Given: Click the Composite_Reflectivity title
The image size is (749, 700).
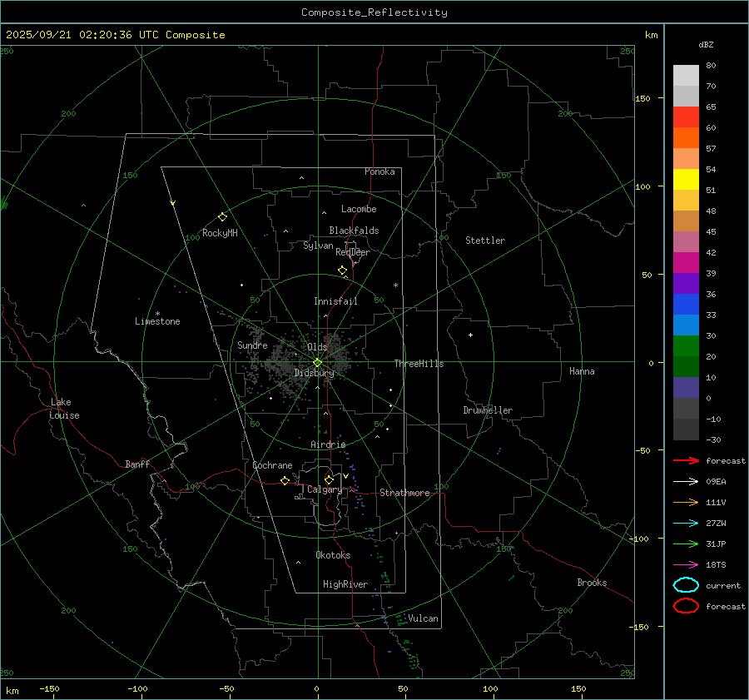Looking at the screenshot, I should tap(374, 12).
